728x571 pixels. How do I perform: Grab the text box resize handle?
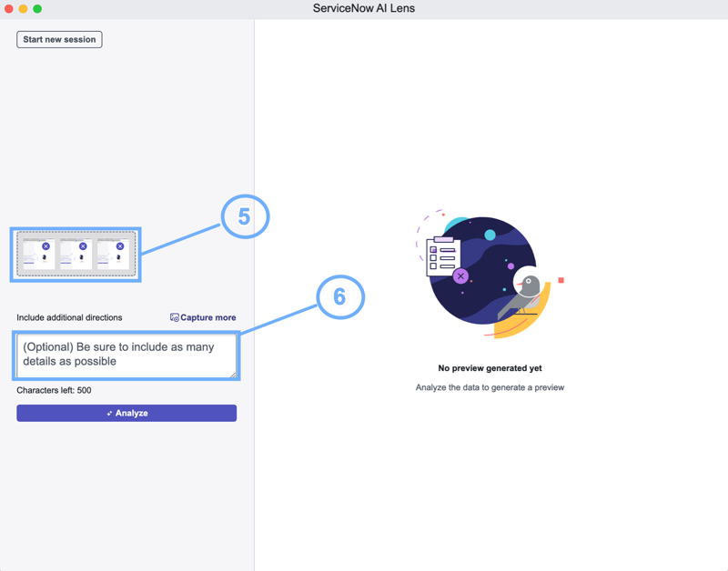(233, 374)
